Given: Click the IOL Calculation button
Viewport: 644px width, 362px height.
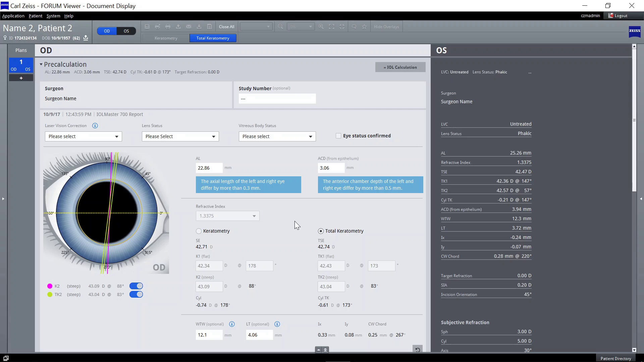Looking at the screenshot, I should point(400,67).
